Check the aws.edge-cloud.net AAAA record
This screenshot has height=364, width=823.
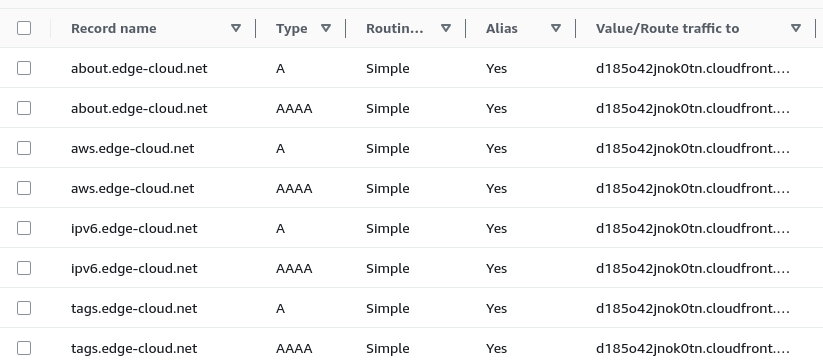pos(24,188)
